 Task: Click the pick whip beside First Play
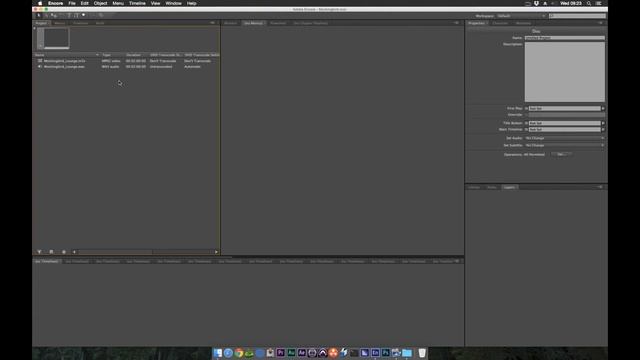[527, 108]
